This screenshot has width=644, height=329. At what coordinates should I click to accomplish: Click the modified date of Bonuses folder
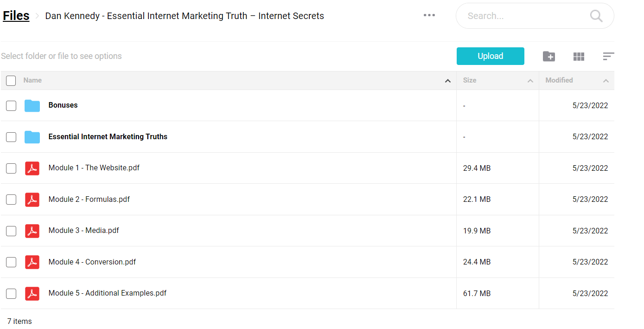point(590,106)
